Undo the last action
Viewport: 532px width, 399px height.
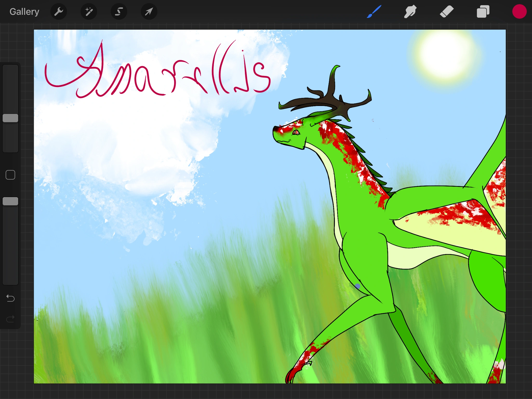tap(10, 298)
